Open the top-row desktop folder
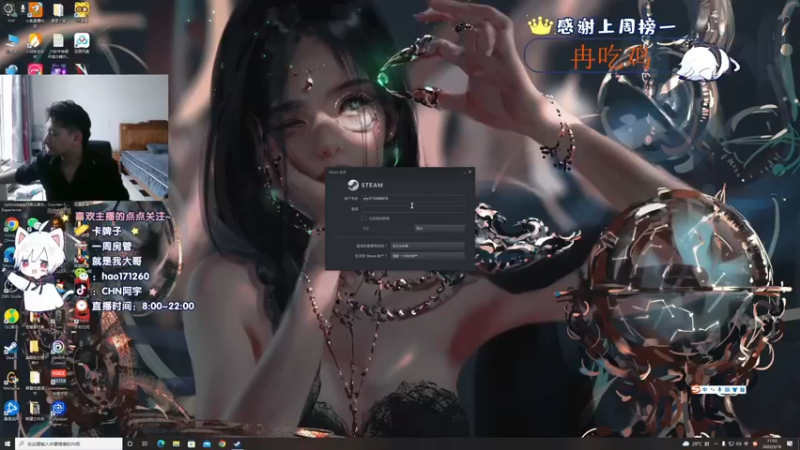Viewport: 800px width, 450px height. click(58, 10)
